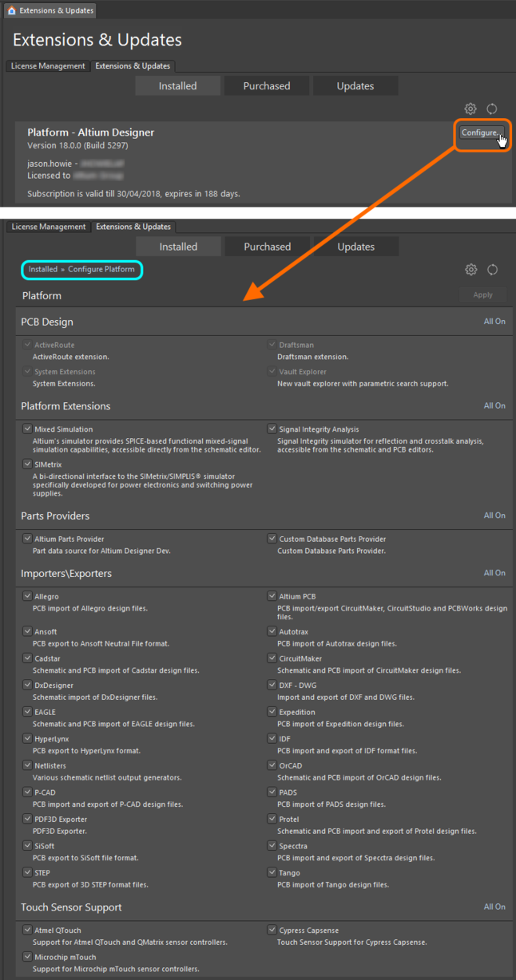The width and height of the screenshot is (516, 980).
Task: Click Configure on Platform - Altium Designer
Action: coord(480,132)
